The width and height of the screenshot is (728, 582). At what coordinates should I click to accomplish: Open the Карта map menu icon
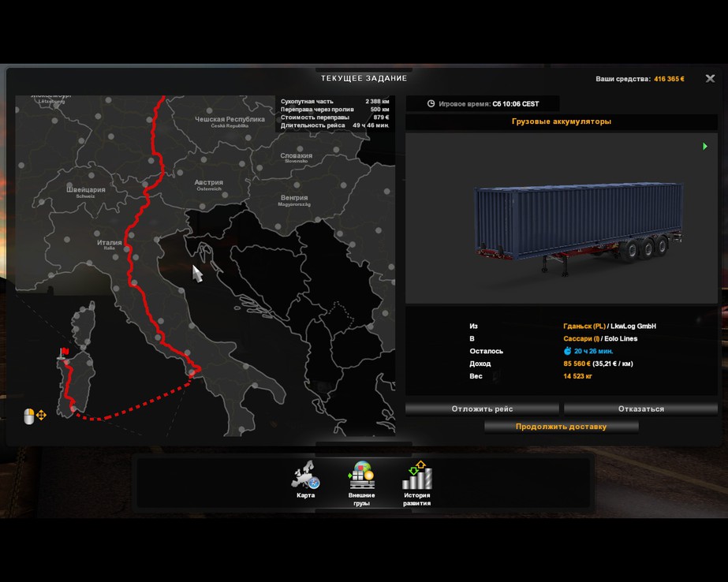tap(305, 476)
